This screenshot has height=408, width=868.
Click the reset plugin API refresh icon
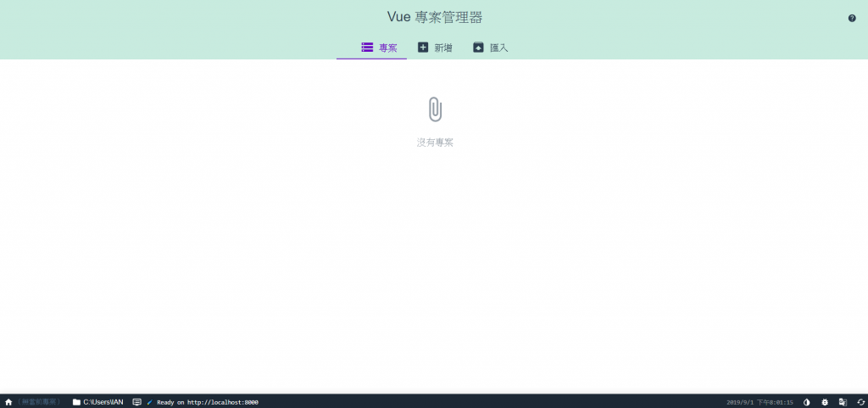861,402
